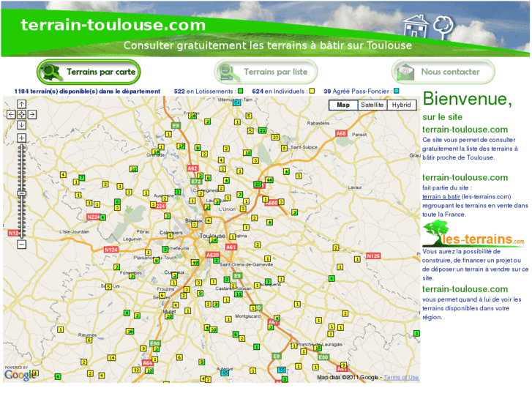
Task: Click the terrain-toulouse.com header title
Action: pos(113,25)
